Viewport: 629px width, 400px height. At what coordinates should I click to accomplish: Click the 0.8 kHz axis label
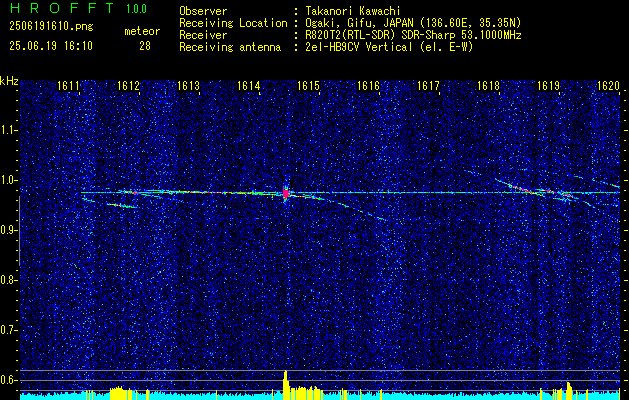8,280
